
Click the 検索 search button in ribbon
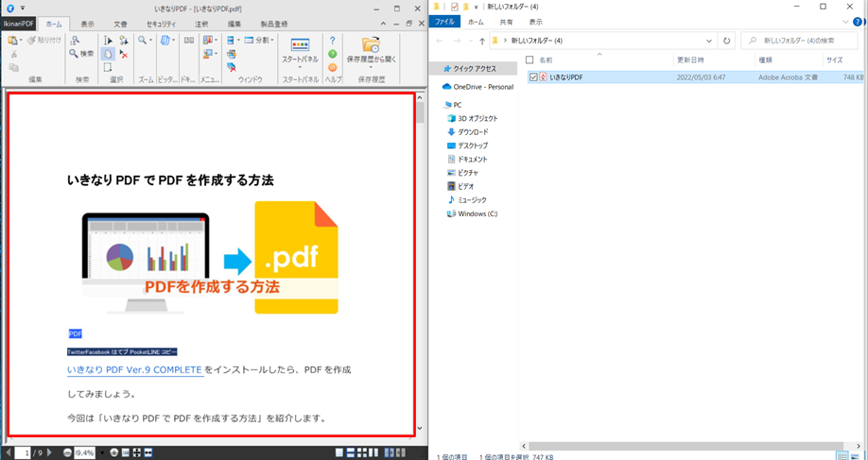(82, 54)
